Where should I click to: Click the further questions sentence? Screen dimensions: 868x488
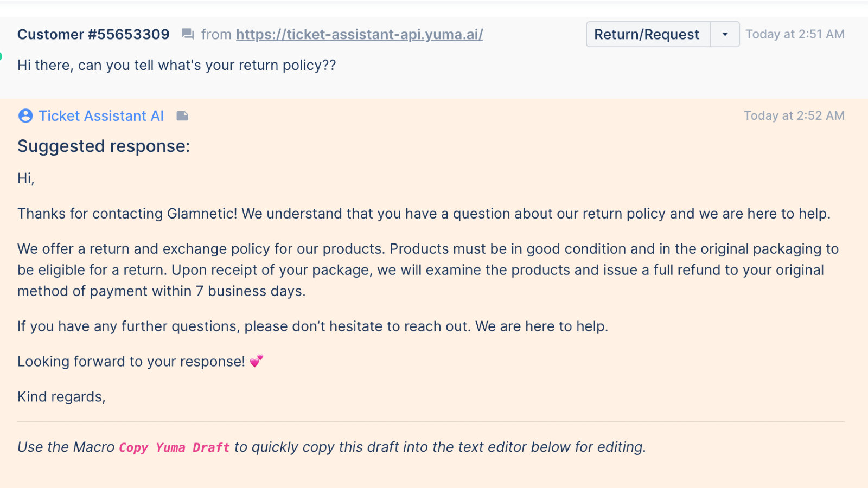point(312,326)
